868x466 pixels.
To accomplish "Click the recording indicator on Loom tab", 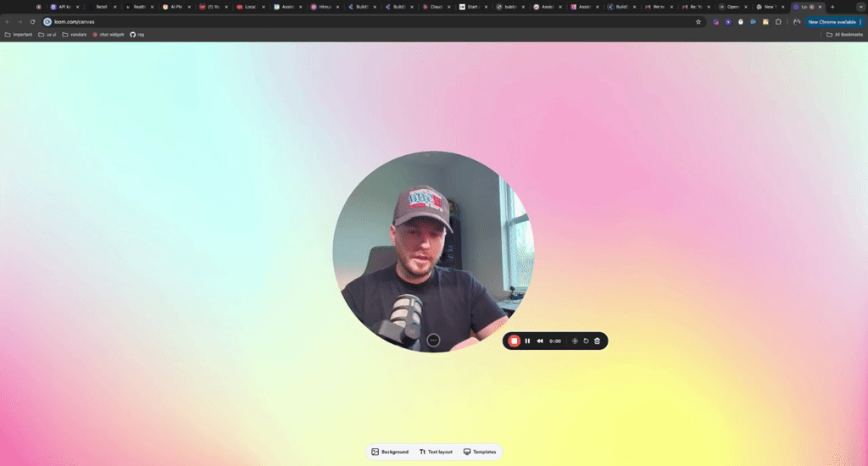I will [812, 7].
